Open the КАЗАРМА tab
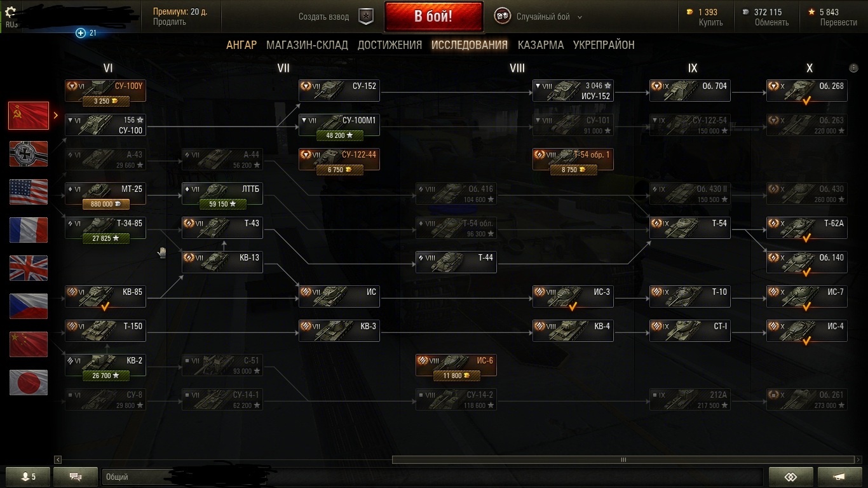The image size is (868, 488). tap(541, 45)
